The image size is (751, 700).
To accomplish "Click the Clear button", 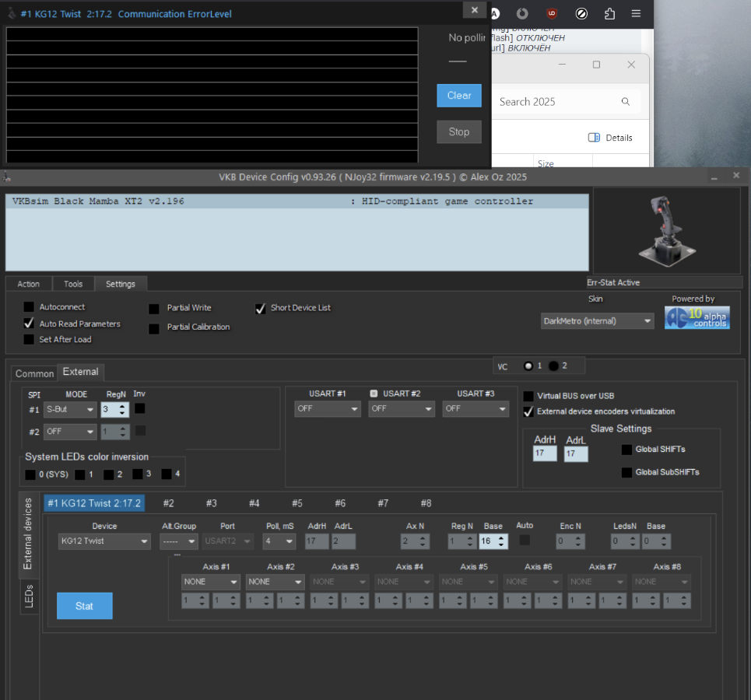I will [459, 96].
